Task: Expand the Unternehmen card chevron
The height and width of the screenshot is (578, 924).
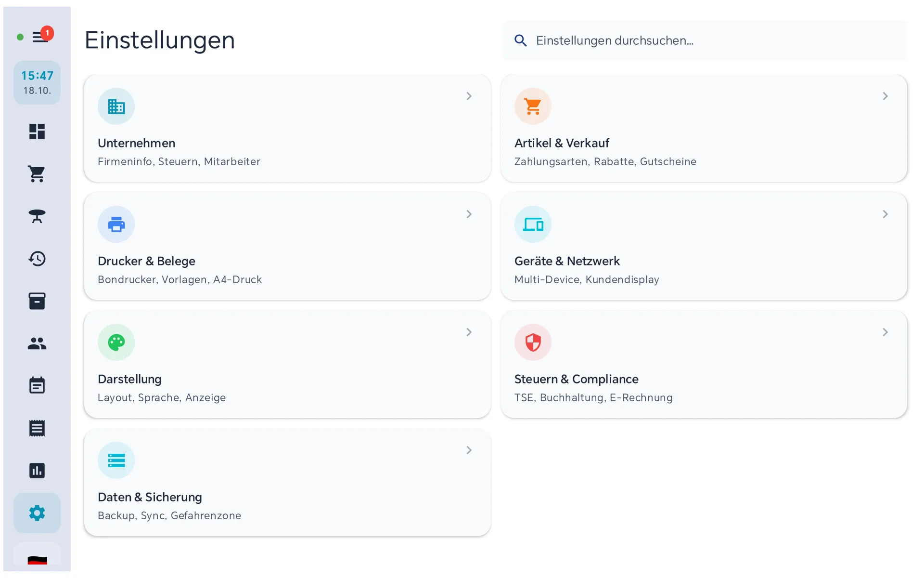Action: (x=469, y=96)
